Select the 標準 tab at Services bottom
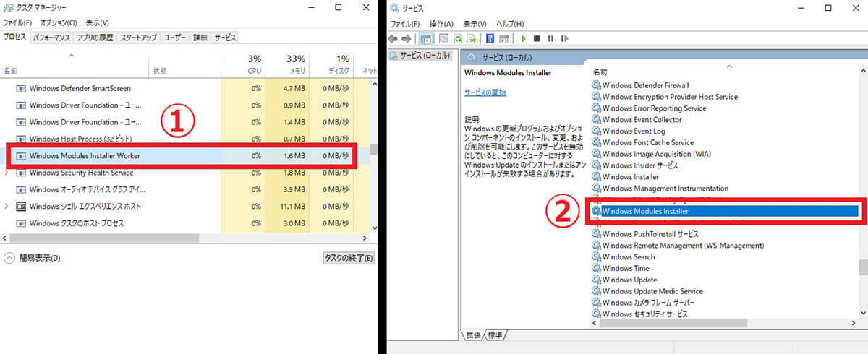 [x=495, y=334]
